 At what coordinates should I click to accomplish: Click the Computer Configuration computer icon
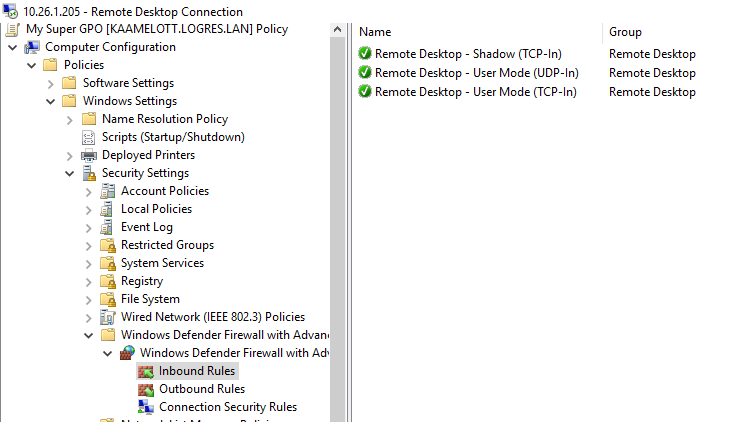[32, 47]
